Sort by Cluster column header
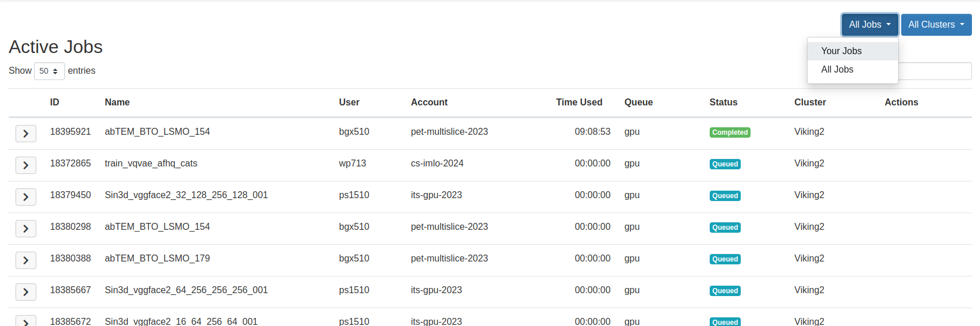 (810, 102)
